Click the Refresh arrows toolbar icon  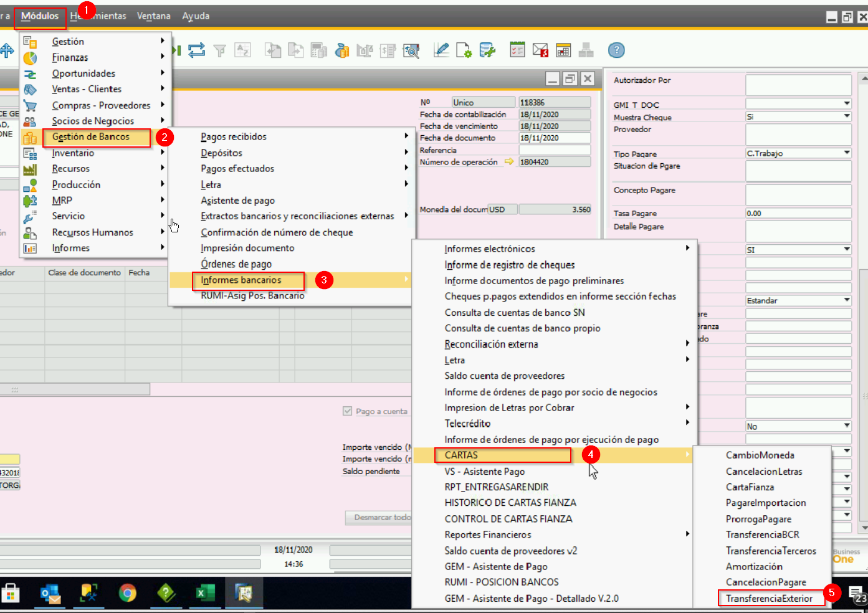point(197,50)
